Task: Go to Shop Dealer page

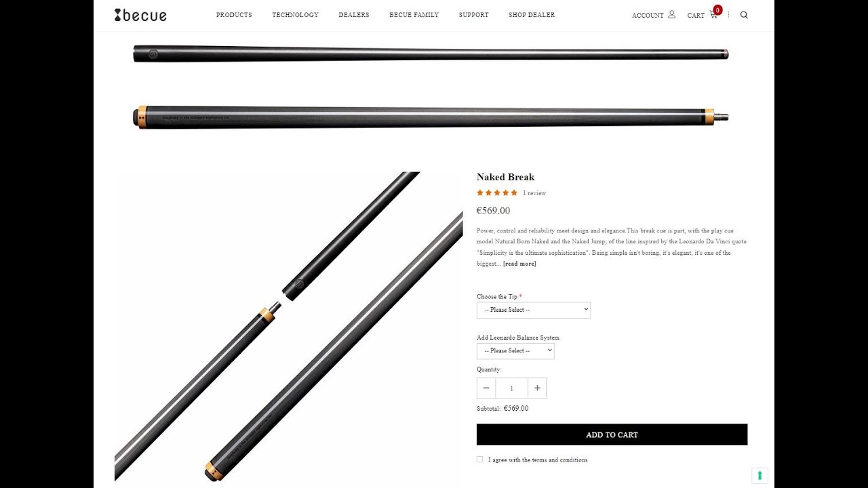Action: tap(532, 15)
